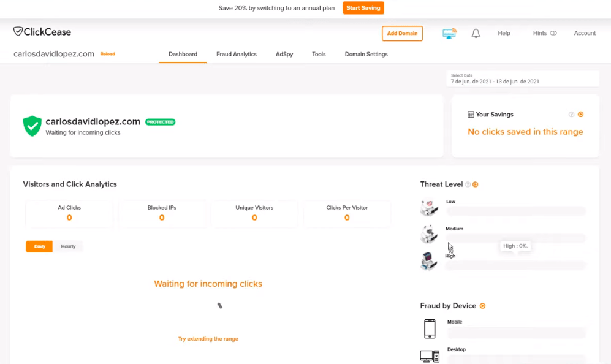Click the Start Saving button
The height and width of the screenshot is (364, 611).
pyautogui.click(x=363, y=8)
